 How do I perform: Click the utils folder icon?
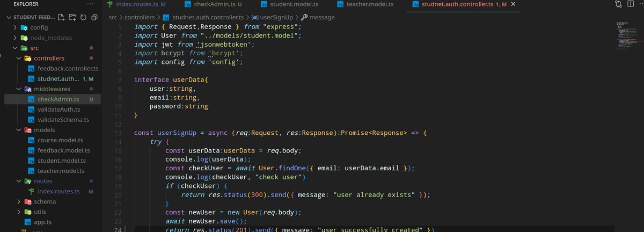coord(27,212)
